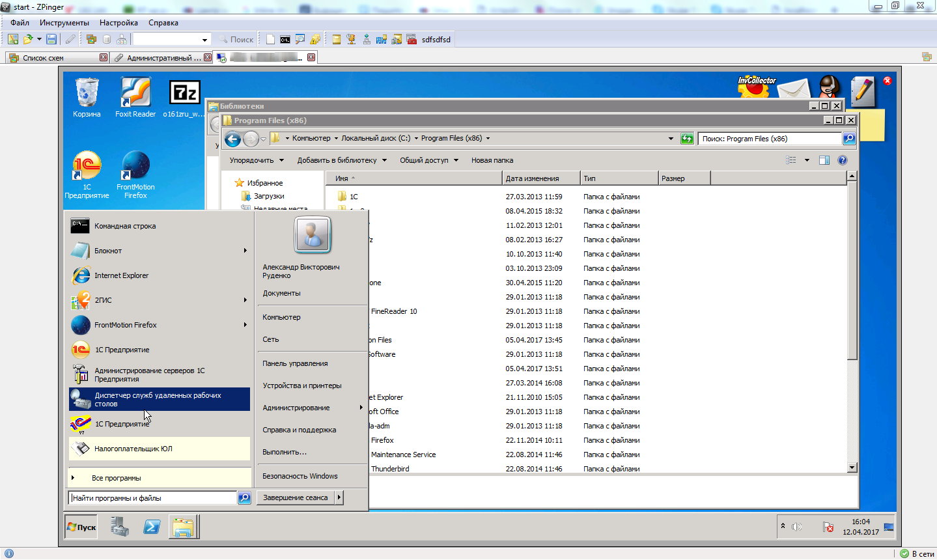Image resolution: width=937 pixels, height=560 pixels.
Task: Click Завершение сеанса button
Action: click(x=295, y=497)
